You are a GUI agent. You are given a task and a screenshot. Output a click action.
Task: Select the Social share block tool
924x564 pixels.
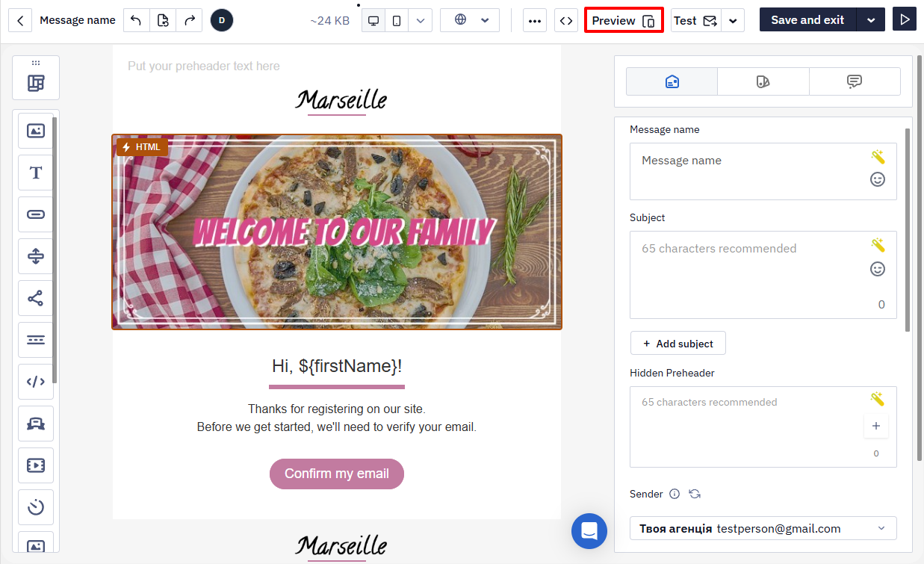pyautogui.click(x=36, y=299)
